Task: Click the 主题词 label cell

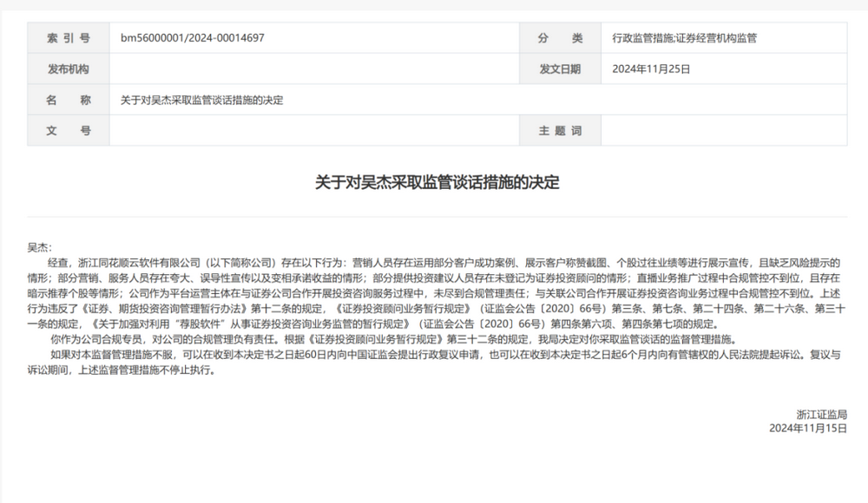Action: (560, 131)
